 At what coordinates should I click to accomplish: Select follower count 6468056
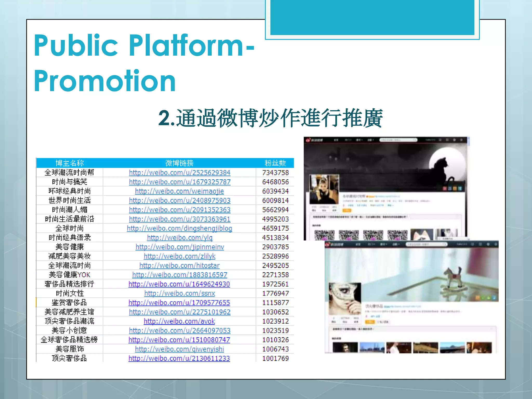tap(275, 182)
